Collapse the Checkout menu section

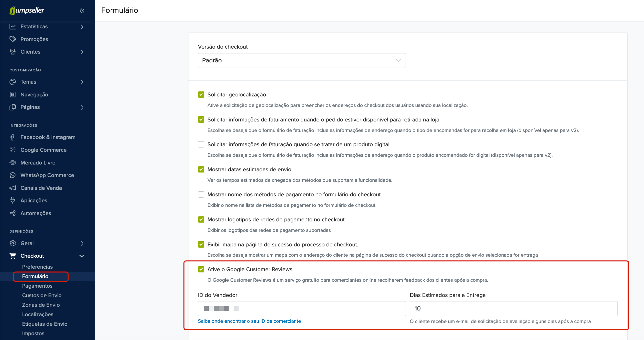[81, 256]
